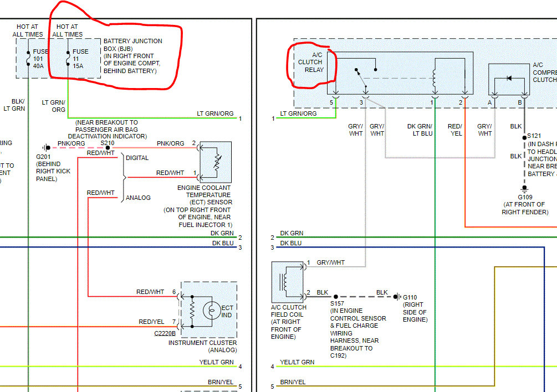Select the S210 splice dot
The height and width of the screenshot is (392, 557).
click(108, 148)
